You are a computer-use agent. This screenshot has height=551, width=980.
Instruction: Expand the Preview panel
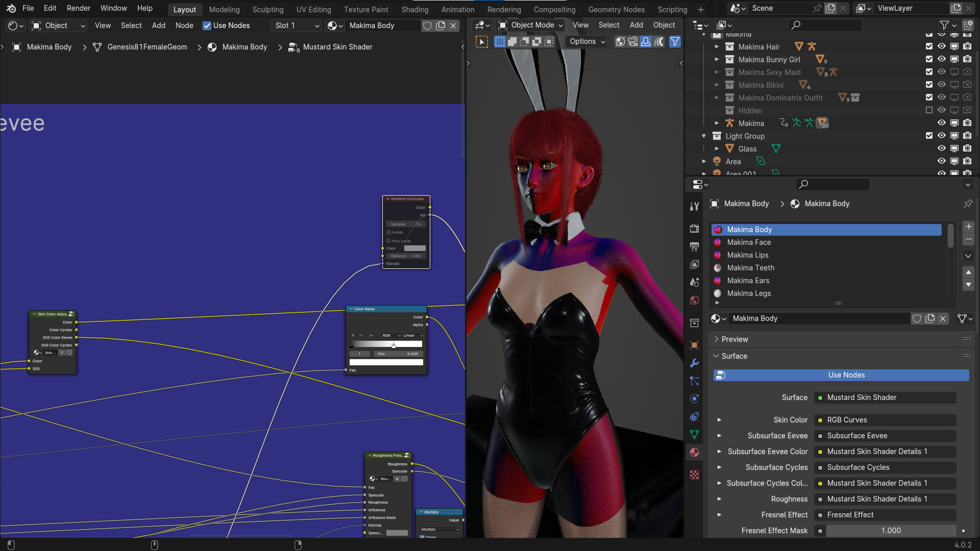735,339
